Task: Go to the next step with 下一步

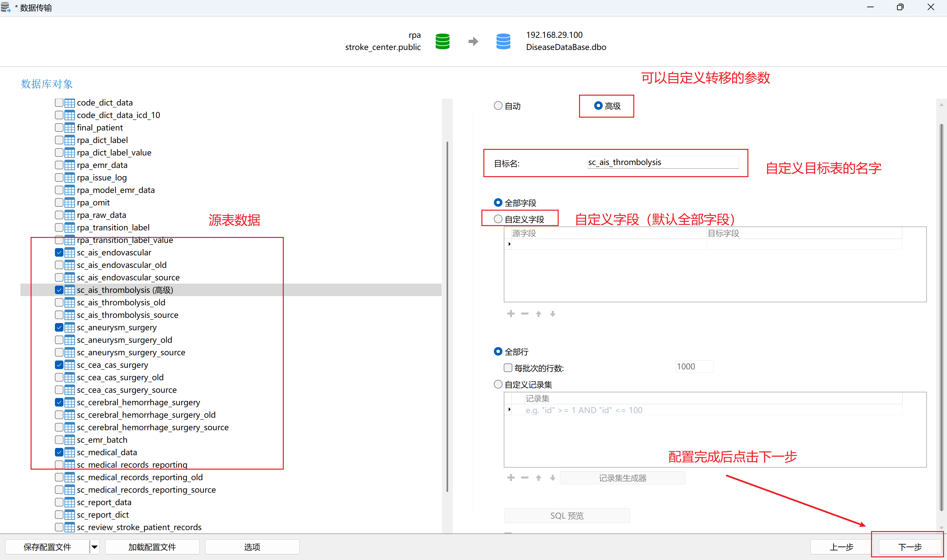Action: [x=910, y=547]
